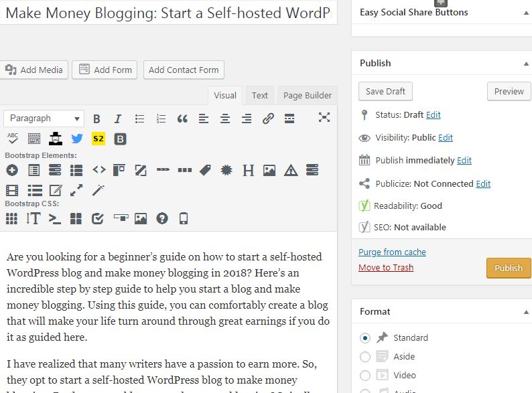Click the SEO: Not available indicator
The height and width of the screenshot is (393, 532).
tap(403, 227)
